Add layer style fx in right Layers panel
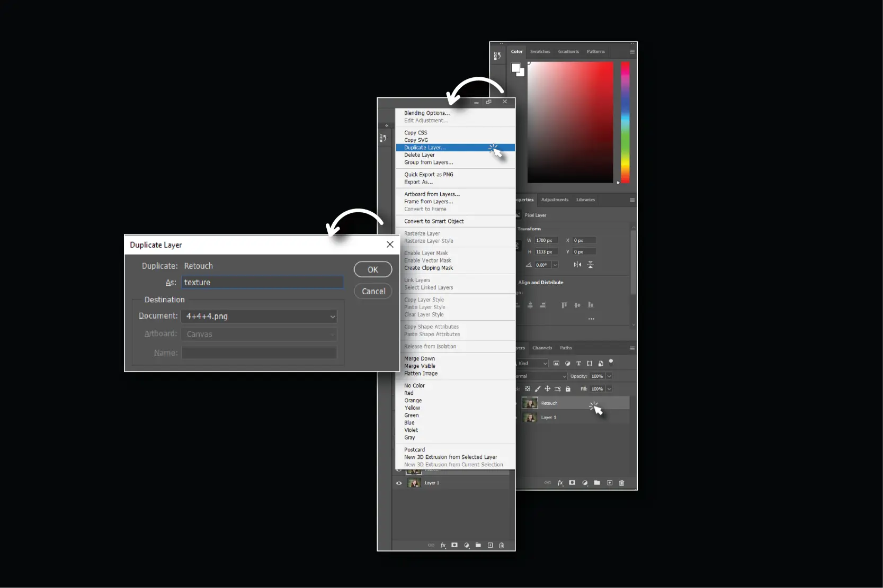This screenshot has height=588, width=883. click(560, 483)
